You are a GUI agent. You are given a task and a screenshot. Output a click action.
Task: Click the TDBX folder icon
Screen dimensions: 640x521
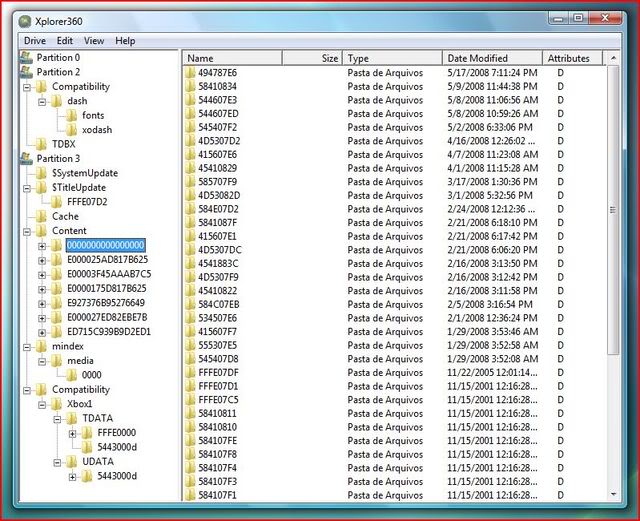click(41, 144)
